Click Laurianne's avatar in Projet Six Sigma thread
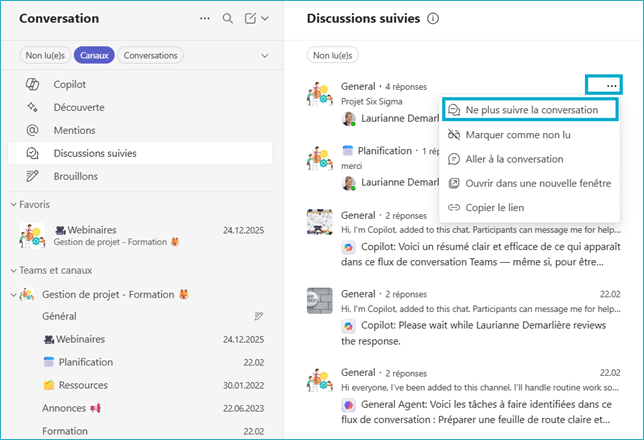The image size is (644, 440). [x=349, y=119]
